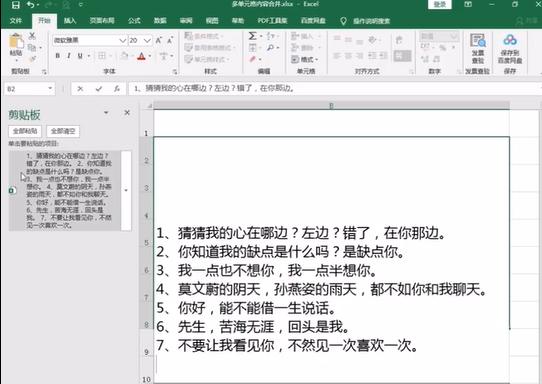Click the Clear eraser icon
The width and height of the screenshot is (542, 384).
click(253, 59)
